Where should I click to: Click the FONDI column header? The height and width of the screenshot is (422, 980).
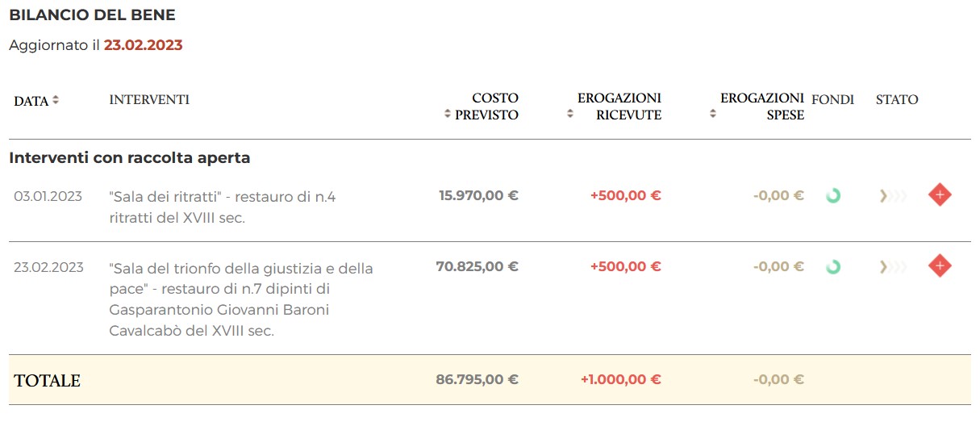pos(832,100)
